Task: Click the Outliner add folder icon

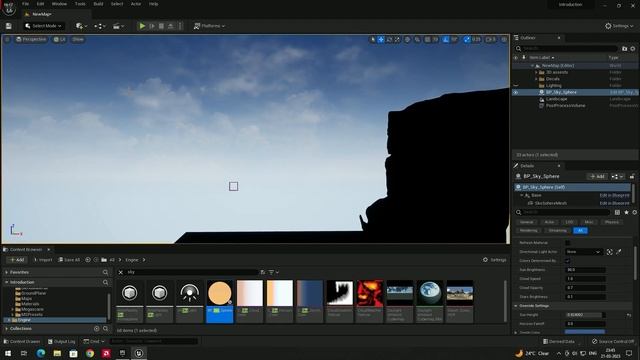Action: (x=624, y=49)
